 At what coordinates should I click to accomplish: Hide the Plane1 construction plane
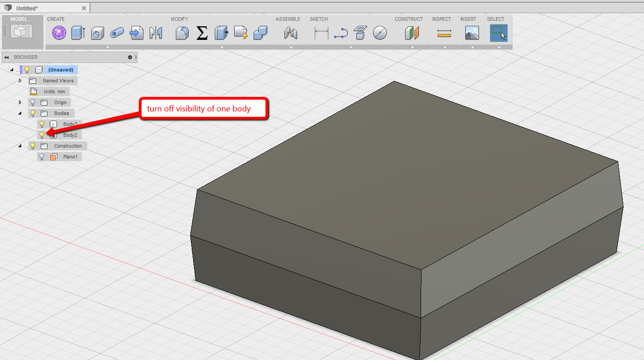(42, 156)
